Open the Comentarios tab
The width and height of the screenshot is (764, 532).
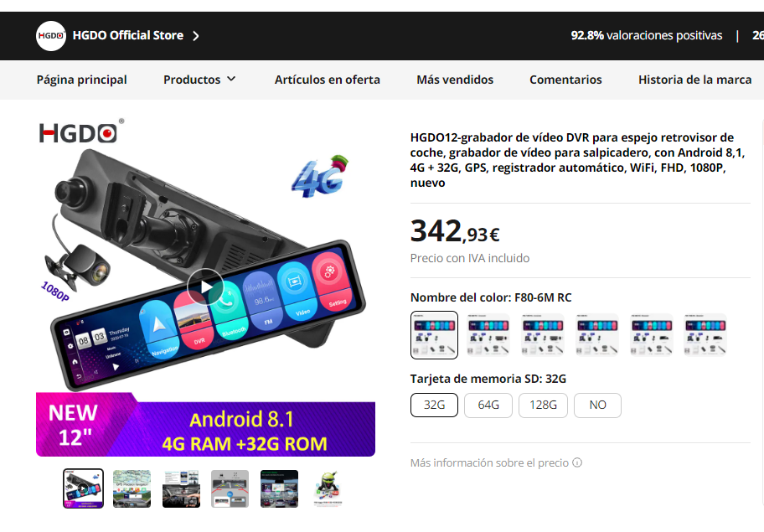565,80
